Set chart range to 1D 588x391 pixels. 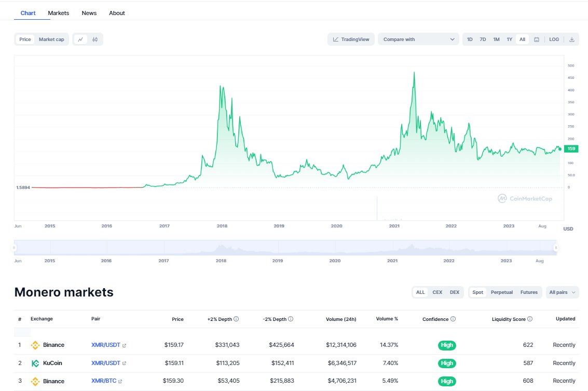click(x=470, y=39)
